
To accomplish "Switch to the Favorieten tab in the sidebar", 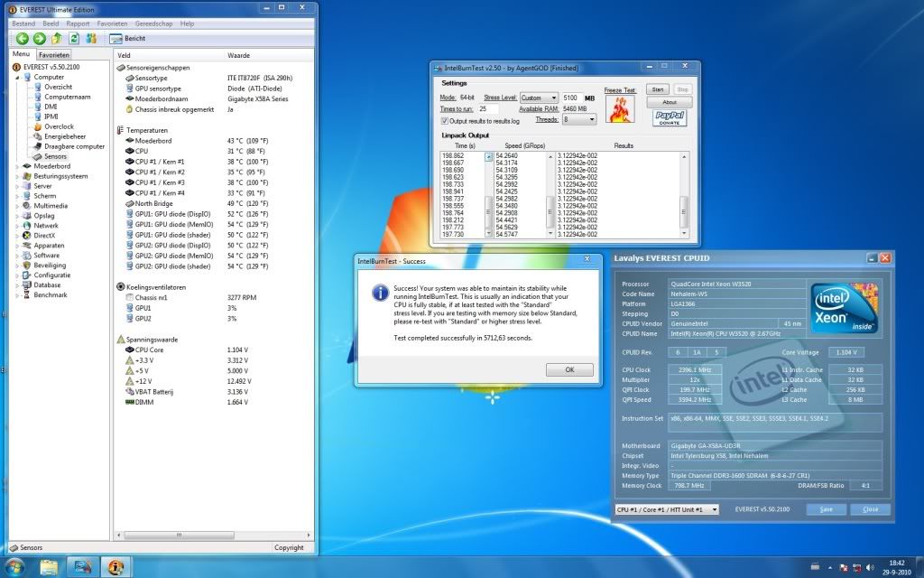I will (53, 55).
